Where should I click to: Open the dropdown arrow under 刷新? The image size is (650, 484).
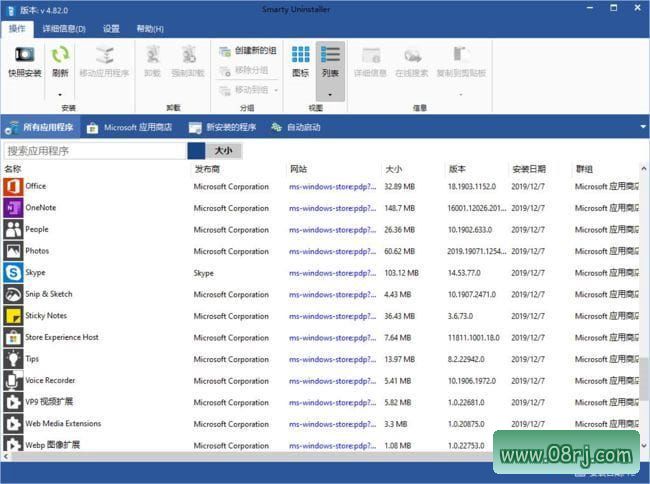(x=60, y=95)
